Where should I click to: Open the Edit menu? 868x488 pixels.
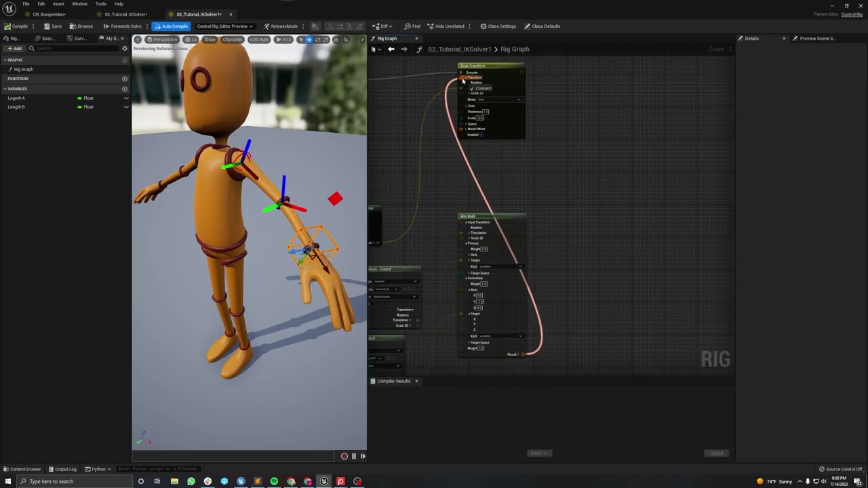pos(41,3)
